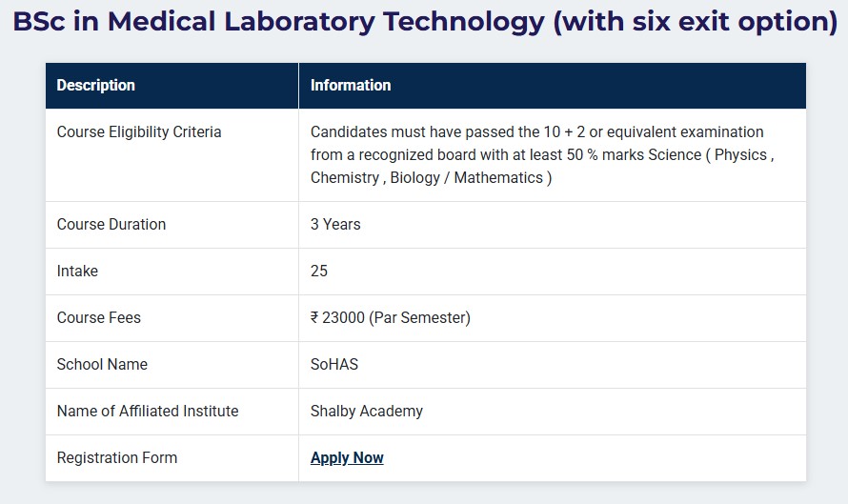Select the Description column header
Viewport: 848px width, 504px height.
tap(96, 86)
